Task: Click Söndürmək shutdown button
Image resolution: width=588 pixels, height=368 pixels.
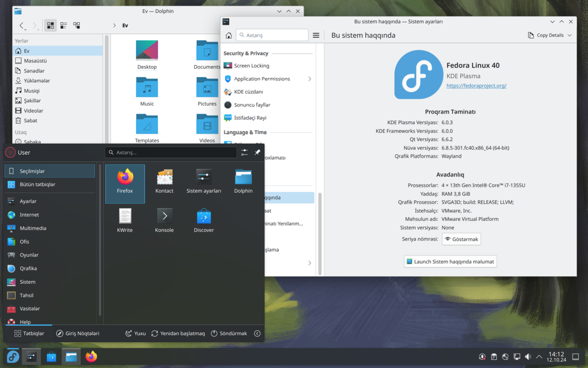Action: [x=229, y=333]
